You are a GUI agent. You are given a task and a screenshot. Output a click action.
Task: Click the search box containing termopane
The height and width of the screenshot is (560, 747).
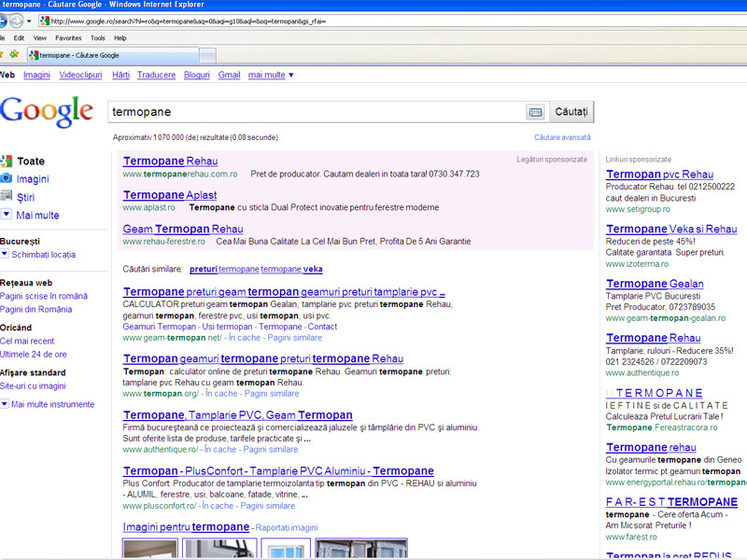(316, 112)
